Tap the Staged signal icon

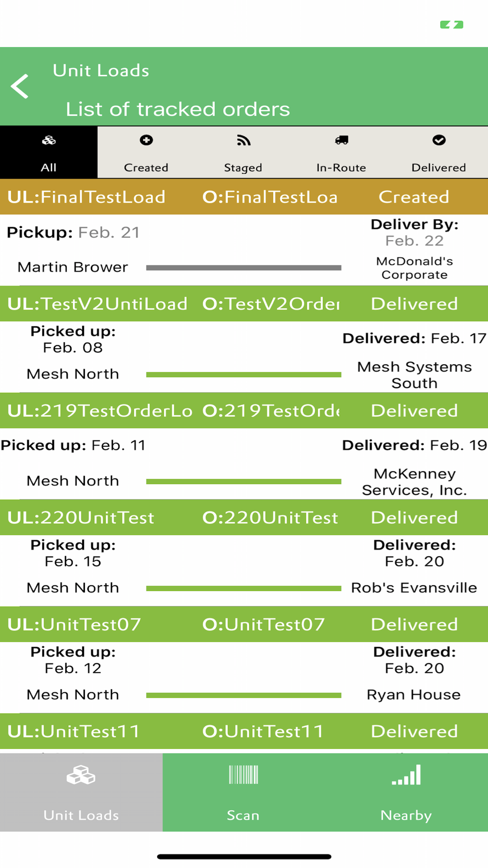[x=244, y=141]
